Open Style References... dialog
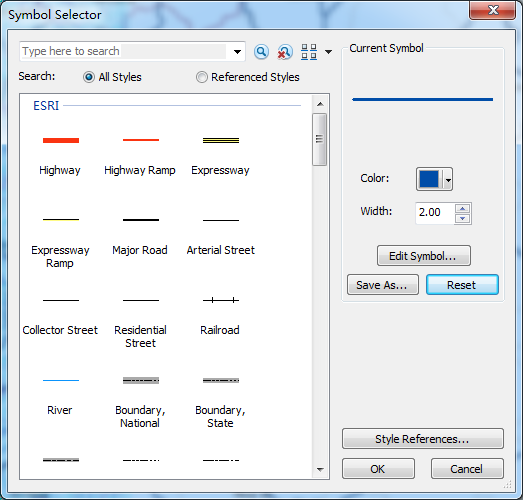The image size is (523, 500). 423,439
